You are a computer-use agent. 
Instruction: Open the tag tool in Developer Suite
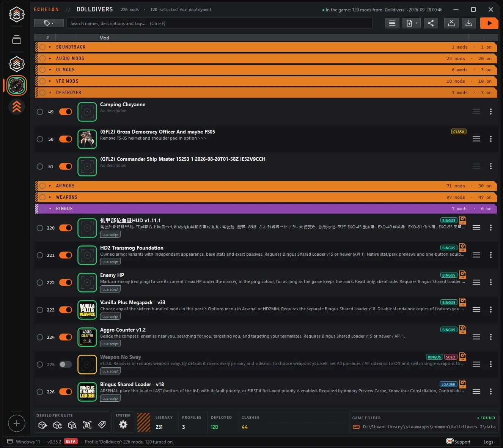coord(102,425)
